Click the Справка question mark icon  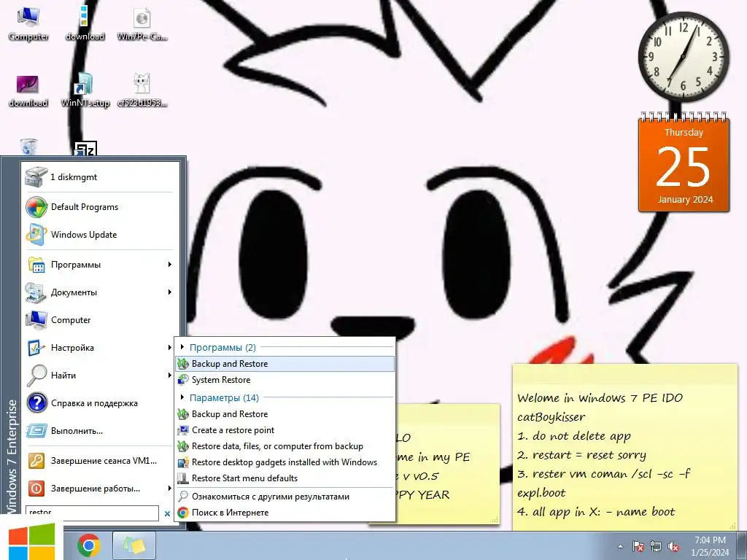[x=36, y=402]
